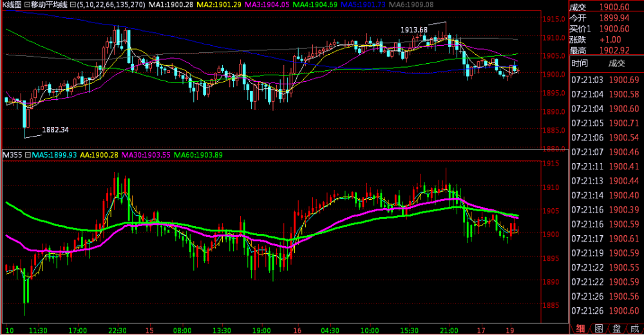Viewport: 644px width, 335px height.
Task: Click the K线图 chart title label
Action: click(x=12, y=5)
